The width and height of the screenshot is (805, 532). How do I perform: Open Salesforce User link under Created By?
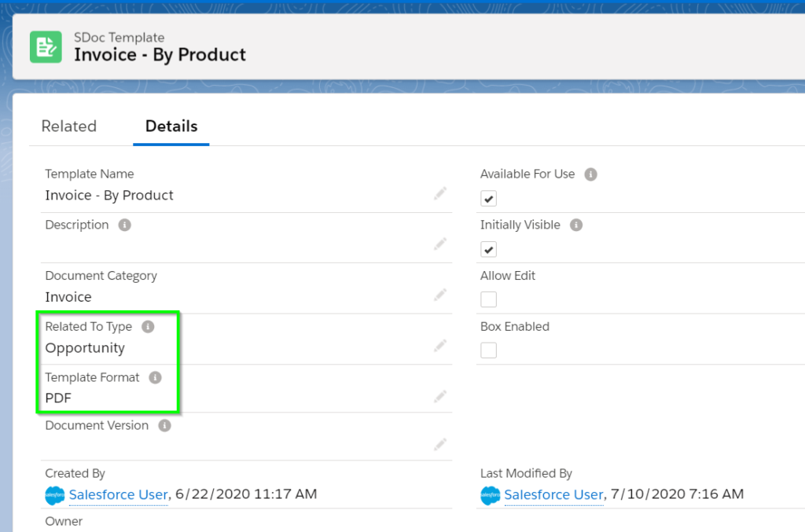tap(119, 494)
